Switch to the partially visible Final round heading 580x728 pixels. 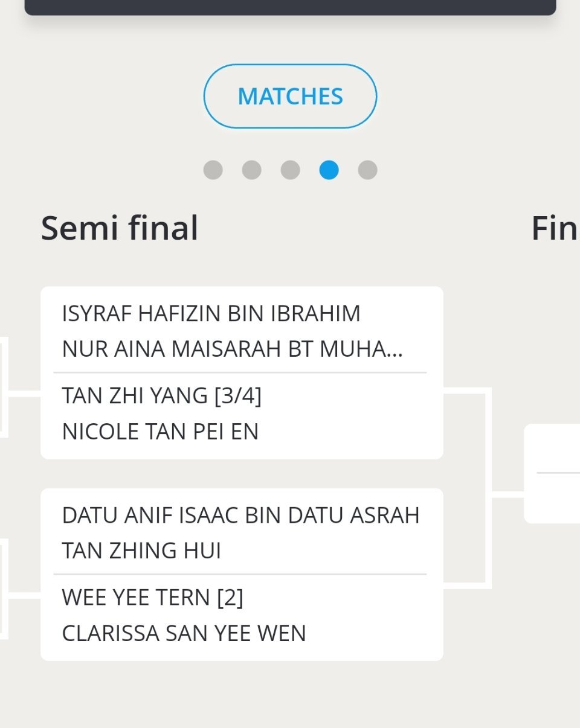(553, 228)
